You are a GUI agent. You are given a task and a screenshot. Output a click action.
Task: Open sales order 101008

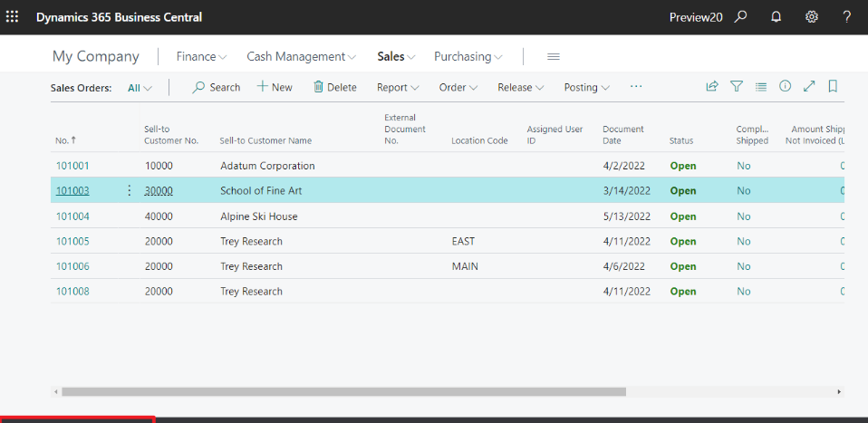click(72, 292)
